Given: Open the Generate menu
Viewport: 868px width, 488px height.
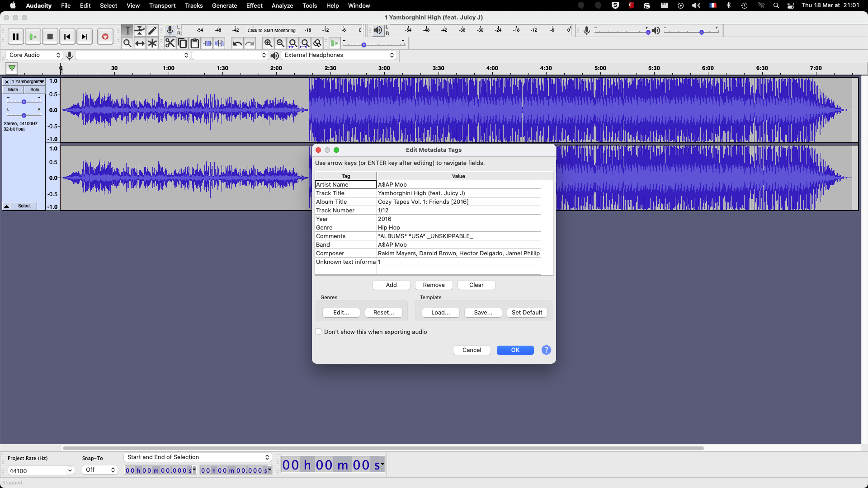Looking at the screenshot, I should (225, 5).
